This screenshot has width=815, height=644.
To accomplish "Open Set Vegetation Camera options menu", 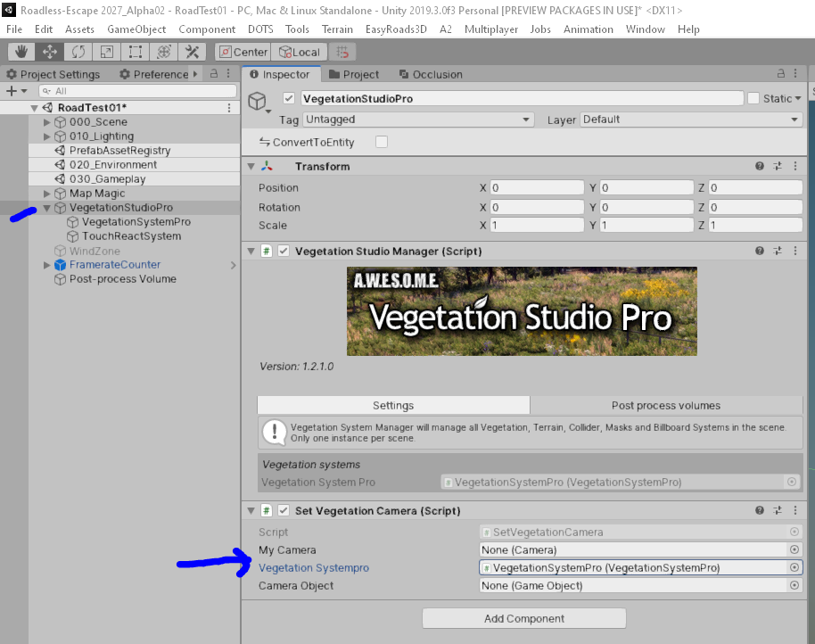I will pos(795,510).
